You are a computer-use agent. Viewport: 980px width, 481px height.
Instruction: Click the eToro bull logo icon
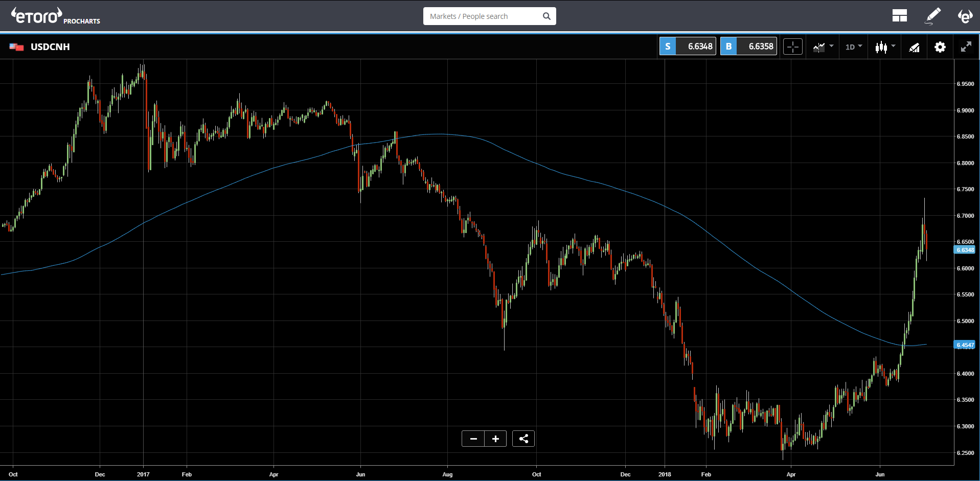click(965, 16)
